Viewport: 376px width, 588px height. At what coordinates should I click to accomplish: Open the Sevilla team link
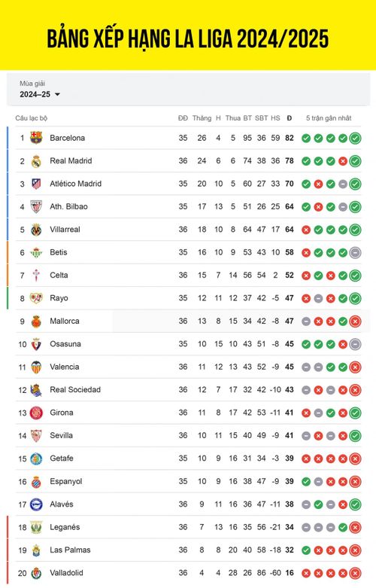tap(61, 435)
